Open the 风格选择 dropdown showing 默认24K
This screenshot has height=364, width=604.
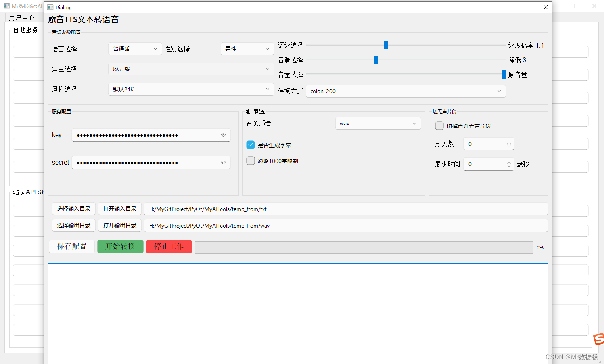[x=191, y=89]
